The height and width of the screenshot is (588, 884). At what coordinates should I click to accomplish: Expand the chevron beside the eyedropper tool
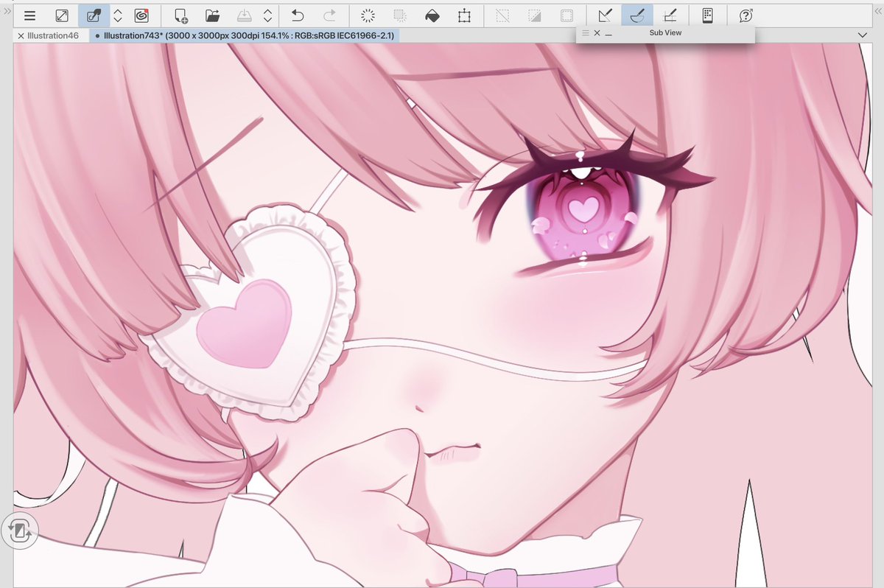(x=118, y=15)
